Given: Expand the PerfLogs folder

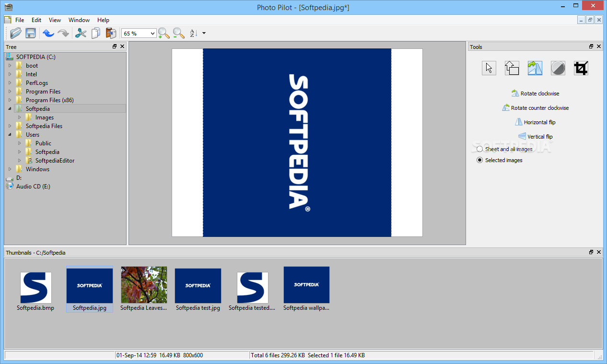Looking at the screenshot, I should (10, 83).
